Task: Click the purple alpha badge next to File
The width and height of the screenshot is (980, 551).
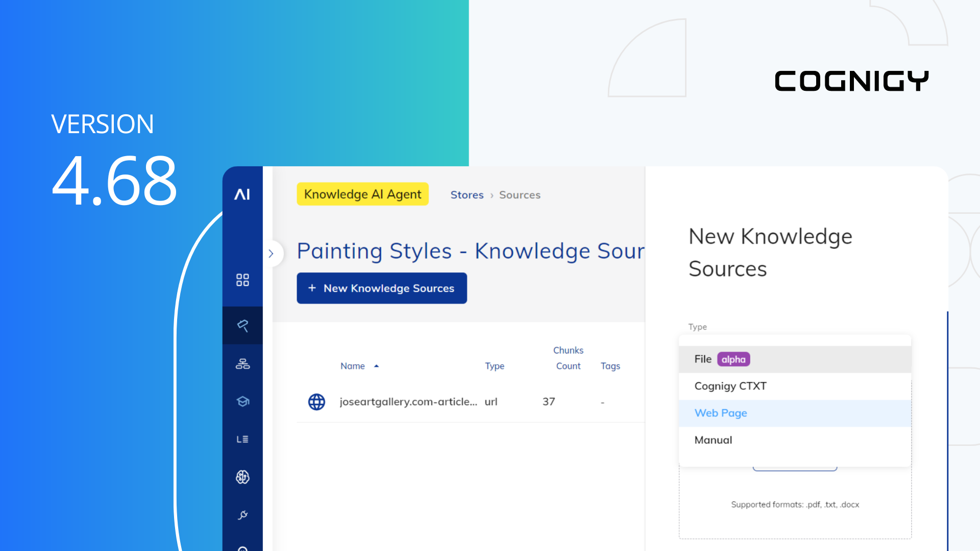Action: pyautogui.click(x=733, y=359)
